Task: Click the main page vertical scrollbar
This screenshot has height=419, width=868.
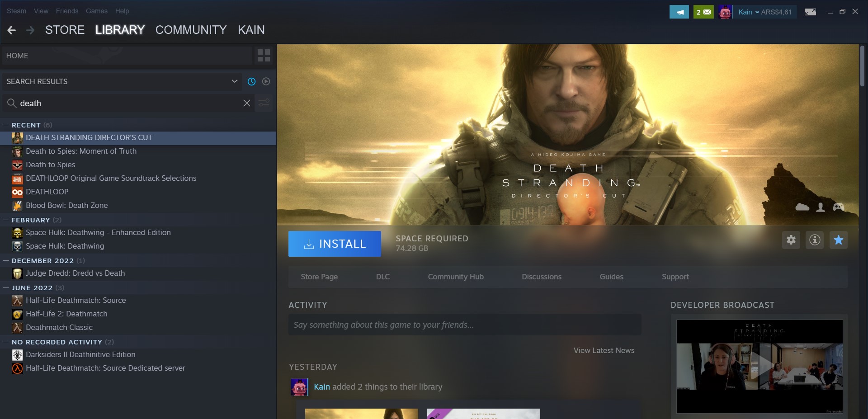Action: (x=862, y=66)
